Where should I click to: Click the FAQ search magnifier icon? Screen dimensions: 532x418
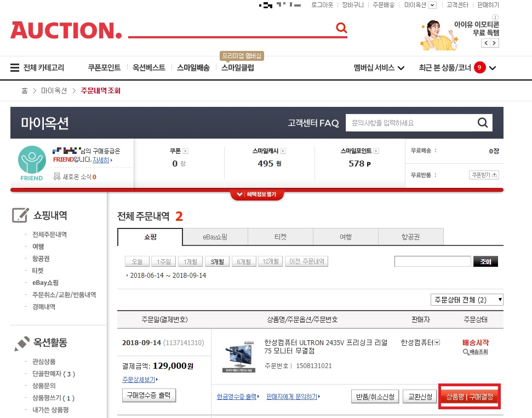click(x=483, y=123)
